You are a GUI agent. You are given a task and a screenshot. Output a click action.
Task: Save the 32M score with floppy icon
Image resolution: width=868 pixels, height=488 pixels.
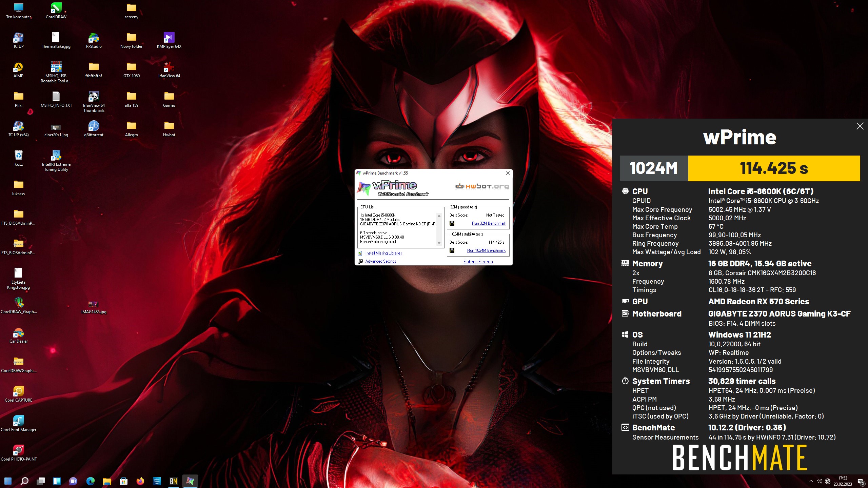452,223
